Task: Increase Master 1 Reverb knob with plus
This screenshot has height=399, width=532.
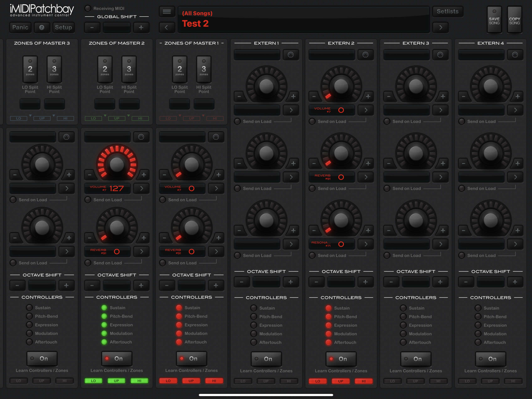Action: coord(218,238)
